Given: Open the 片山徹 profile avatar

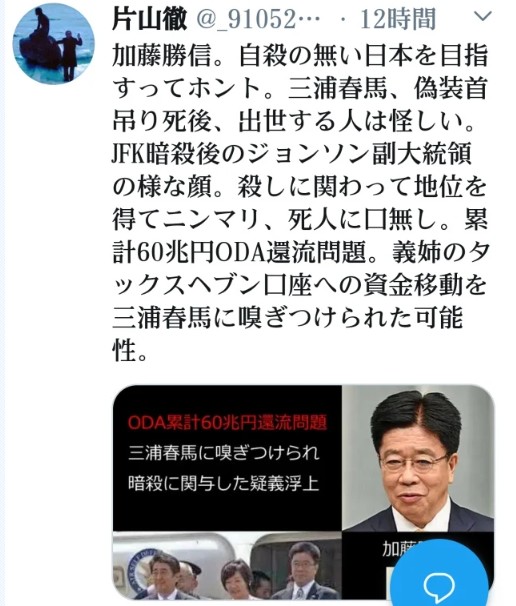Looking at the screenshot, I should [x=54, y=44].
